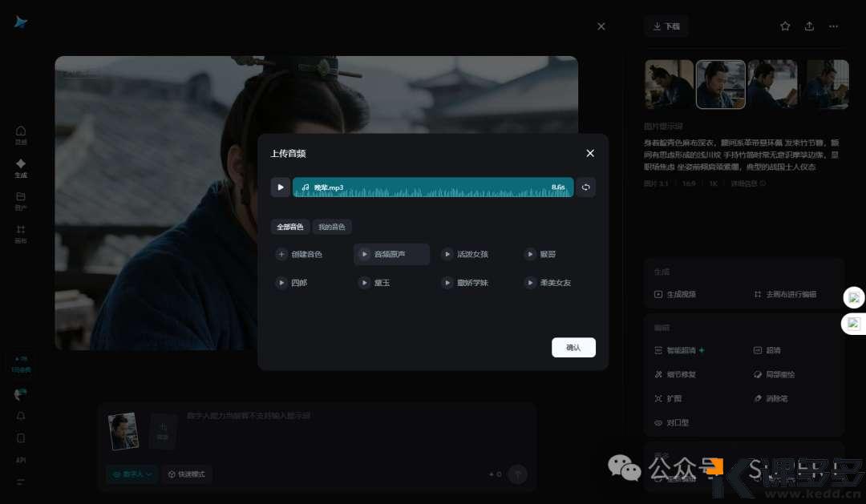
Task: Click the 下载 download button
Action: click(x=666, y=26)
